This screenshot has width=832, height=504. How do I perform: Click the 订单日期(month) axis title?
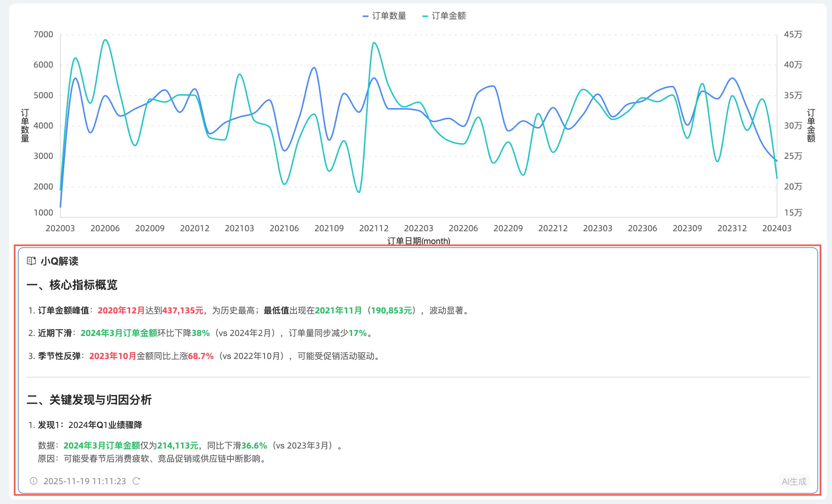click(418, 241)
